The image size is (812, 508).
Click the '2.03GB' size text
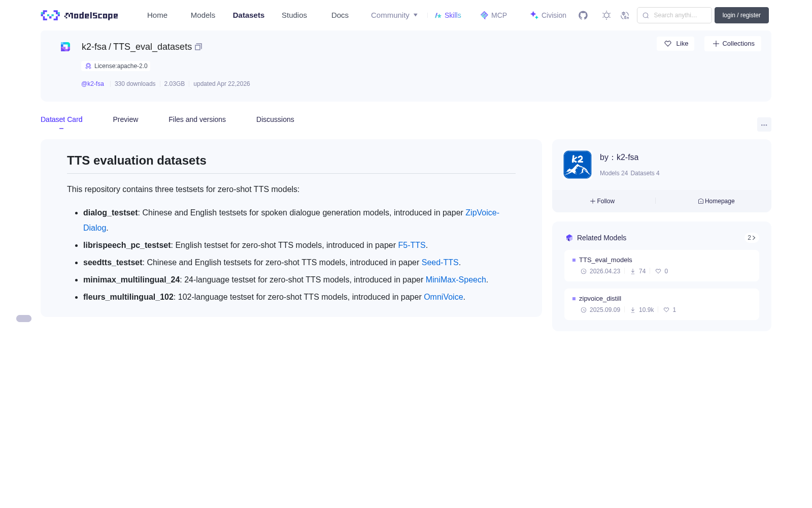(x=175, y=84)
